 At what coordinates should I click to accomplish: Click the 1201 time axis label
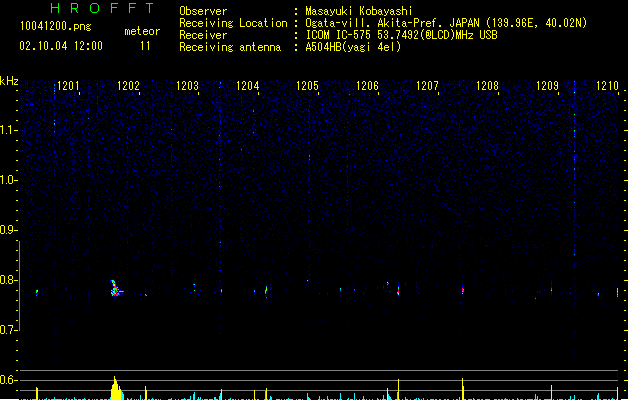pyautogui.click(x=68, y=86)
